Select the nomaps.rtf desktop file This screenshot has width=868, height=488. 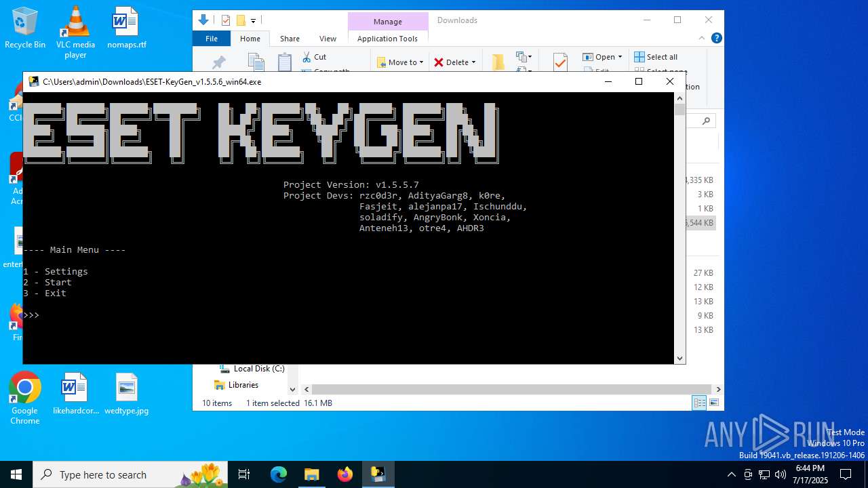(126, 28)
